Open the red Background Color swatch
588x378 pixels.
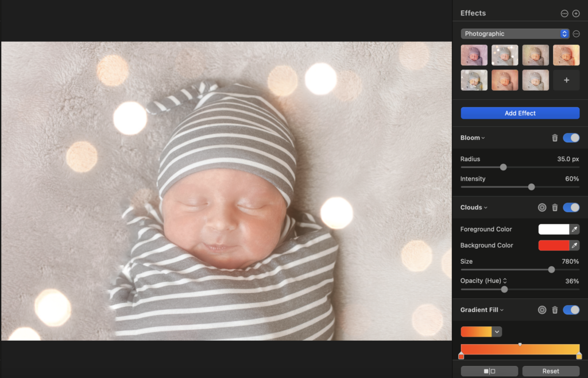coord(554,245)
